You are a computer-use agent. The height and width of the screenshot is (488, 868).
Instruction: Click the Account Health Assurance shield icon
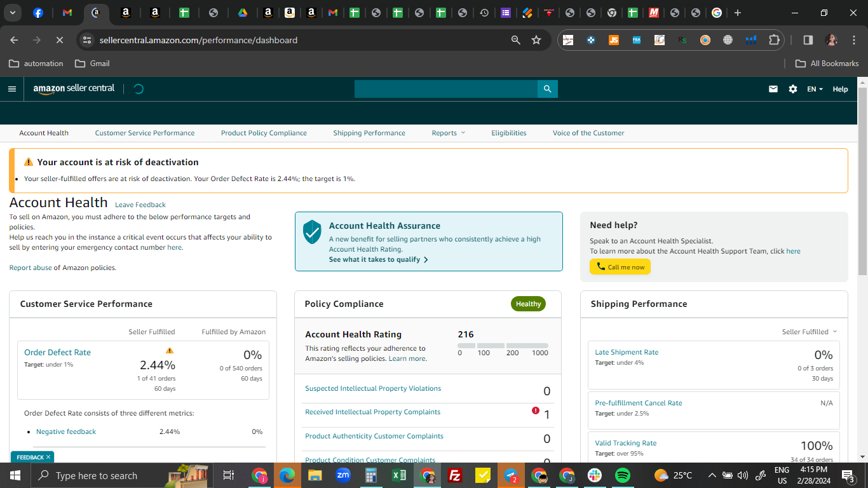tap(312, 232)
